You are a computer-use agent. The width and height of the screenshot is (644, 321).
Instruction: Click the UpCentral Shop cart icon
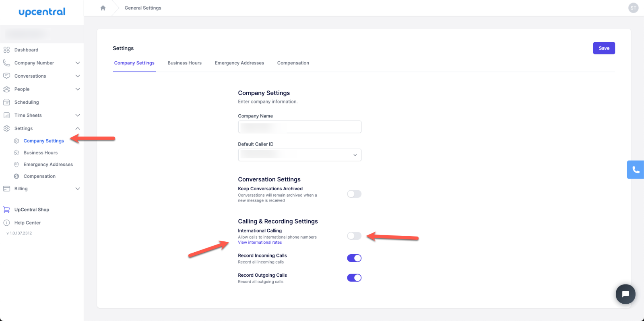click(x=6, y=210)
